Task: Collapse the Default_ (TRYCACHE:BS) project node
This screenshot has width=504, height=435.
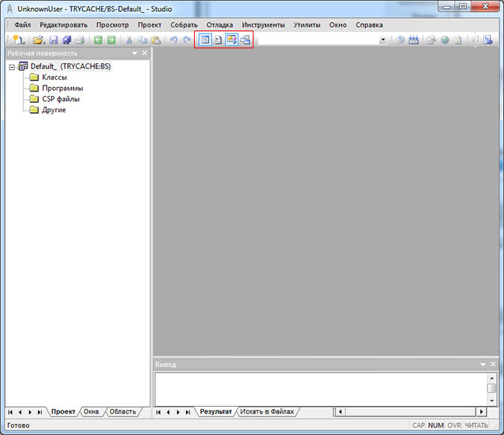Action: pos(12,67)
